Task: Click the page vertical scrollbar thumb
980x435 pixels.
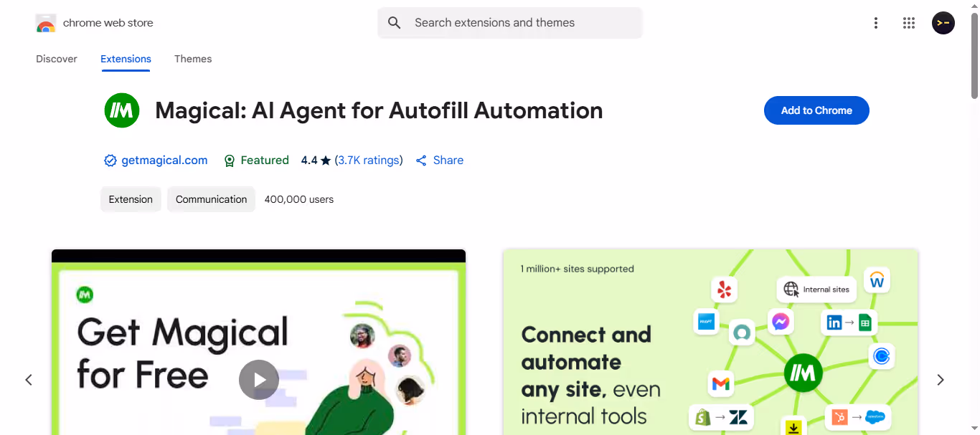Action: (974, 56)
